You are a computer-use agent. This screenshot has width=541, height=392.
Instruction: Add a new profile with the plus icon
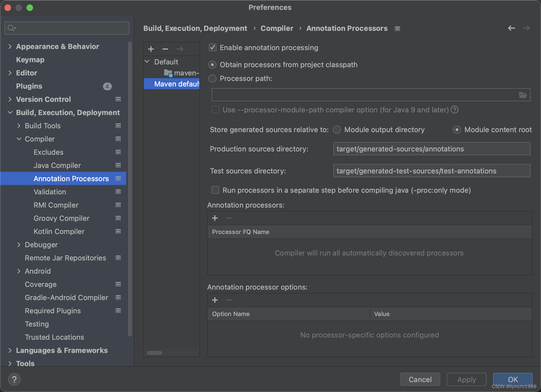click(151, 49)
